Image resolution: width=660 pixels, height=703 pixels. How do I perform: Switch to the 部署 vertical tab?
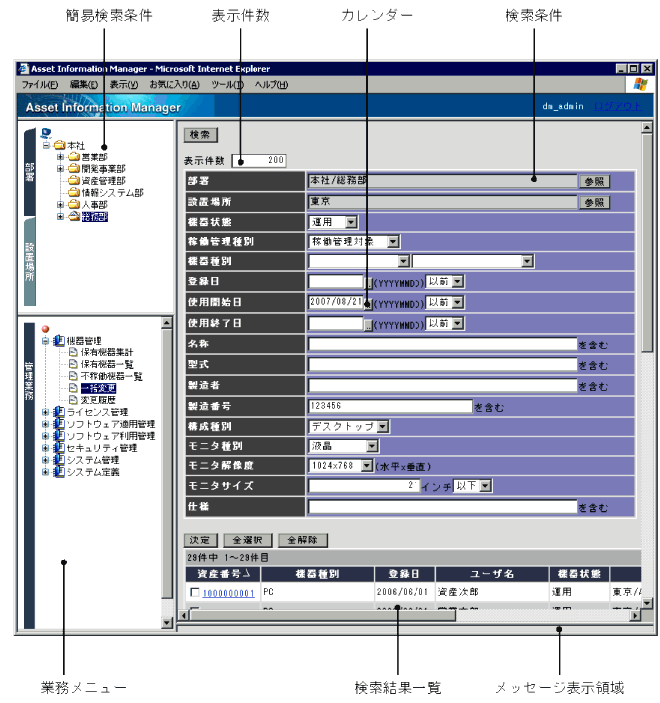30,172
